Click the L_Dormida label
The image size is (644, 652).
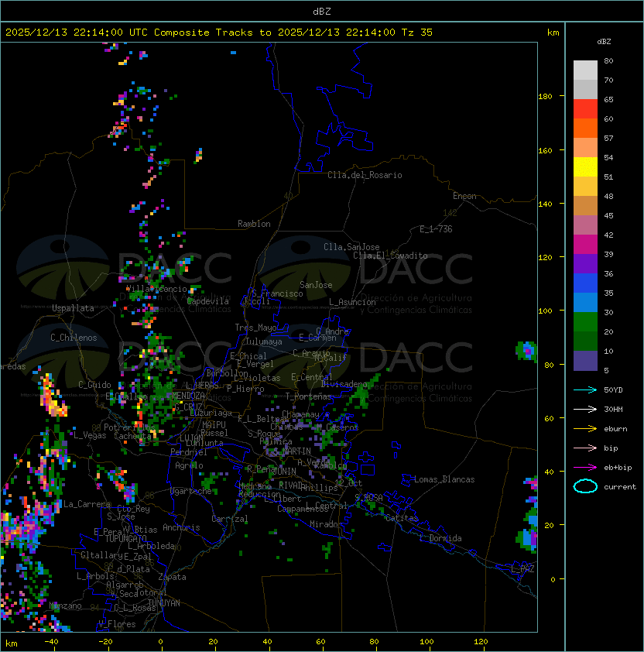(x=440, y=538)
